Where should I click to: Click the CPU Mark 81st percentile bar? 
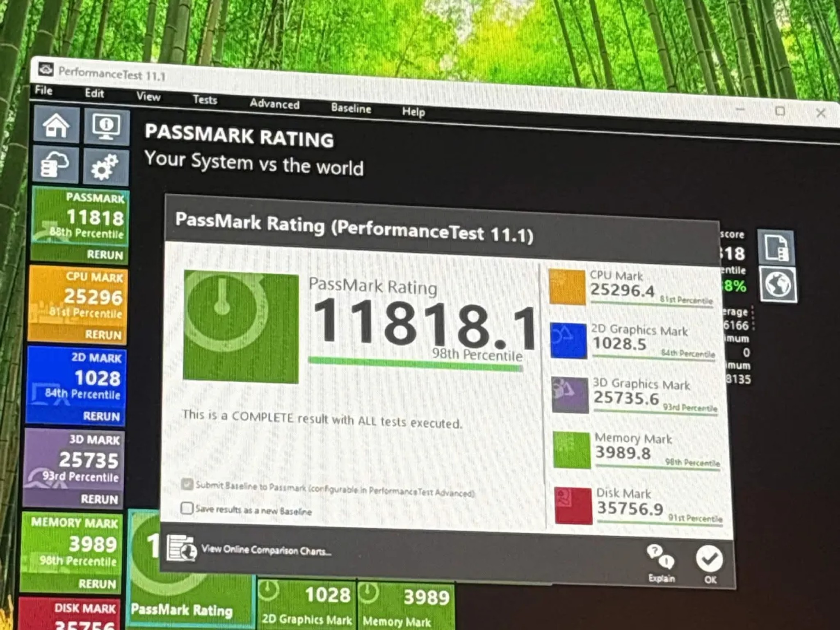(x=651, y=304)
